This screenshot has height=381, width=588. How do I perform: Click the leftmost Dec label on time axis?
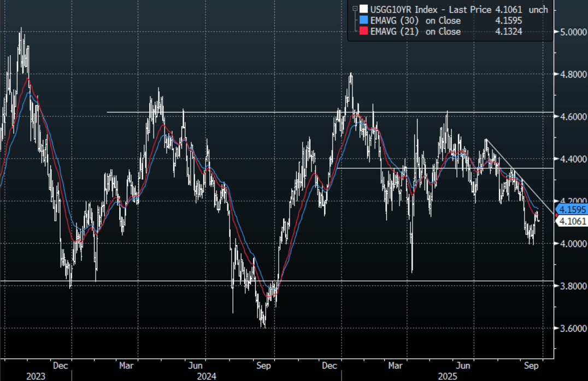coord(60,365)
